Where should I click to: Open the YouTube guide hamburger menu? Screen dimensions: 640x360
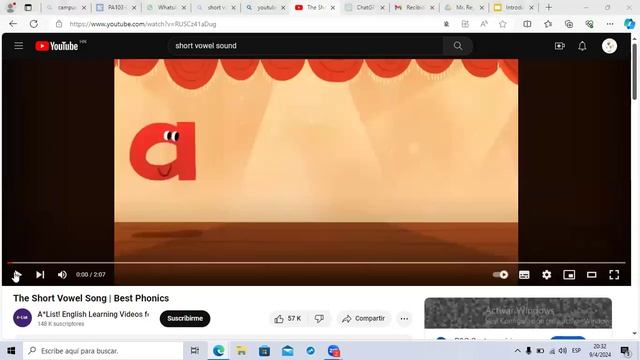19,46
